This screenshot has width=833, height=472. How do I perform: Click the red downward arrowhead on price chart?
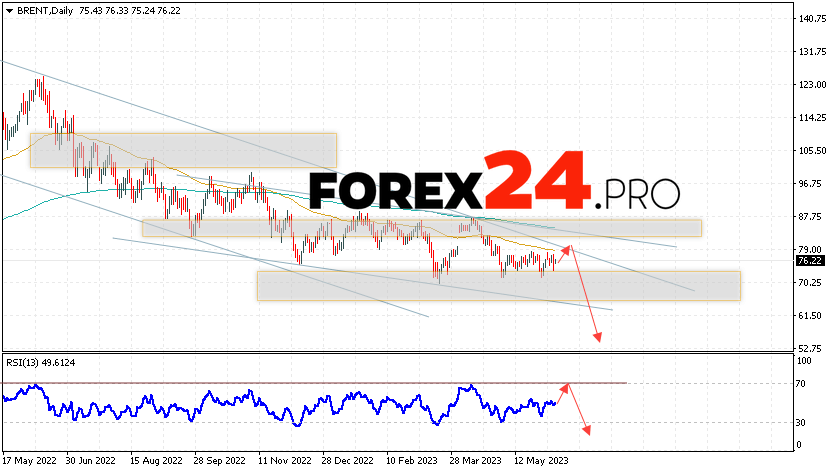click(598, 339)
